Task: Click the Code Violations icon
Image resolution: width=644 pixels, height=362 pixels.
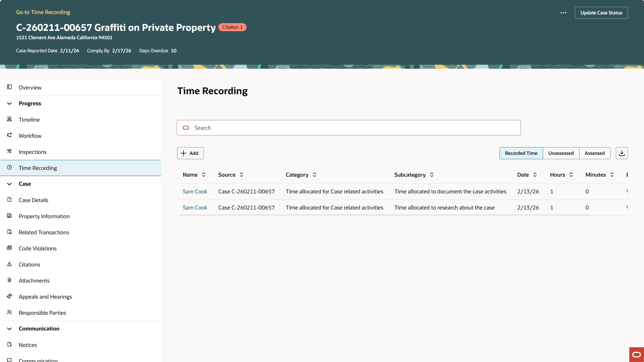Action: tap(9, 248)
